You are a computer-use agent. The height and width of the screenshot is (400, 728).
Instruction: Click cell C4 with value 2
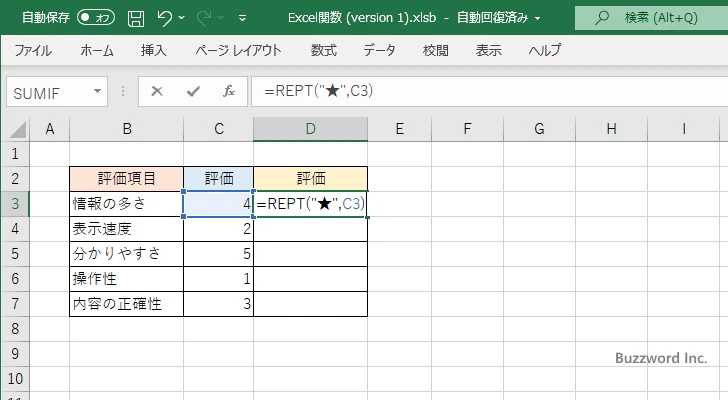pyautogui.click(x=219, y=229)
